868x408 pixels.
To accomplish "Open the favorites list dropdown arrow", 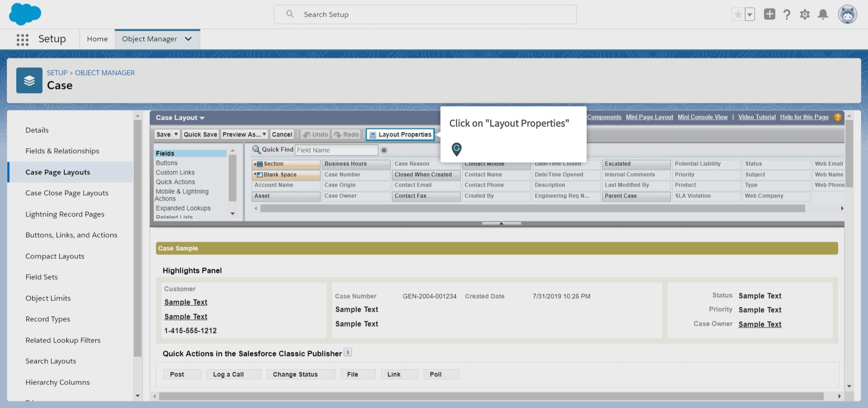I will click(x=750, y=14).
